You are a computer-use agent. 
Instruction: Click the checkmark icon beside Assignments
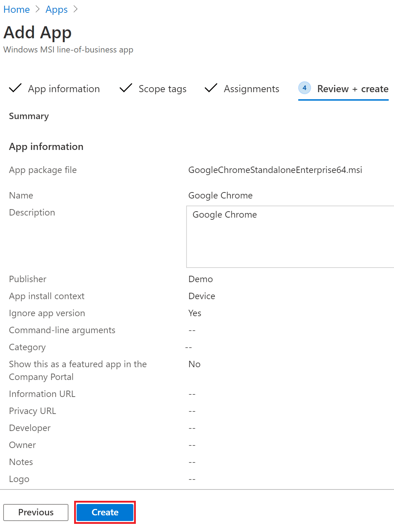pyautogui.click(x=211, y=89)
